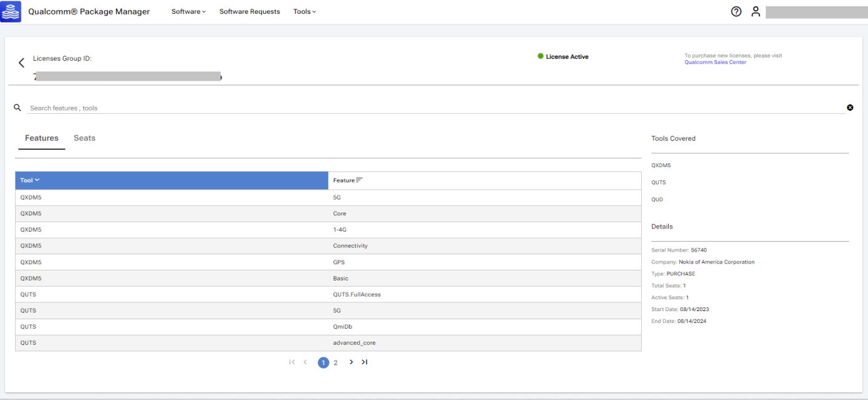
Task: Go to page 2 of results
Action: click(336, 362)
